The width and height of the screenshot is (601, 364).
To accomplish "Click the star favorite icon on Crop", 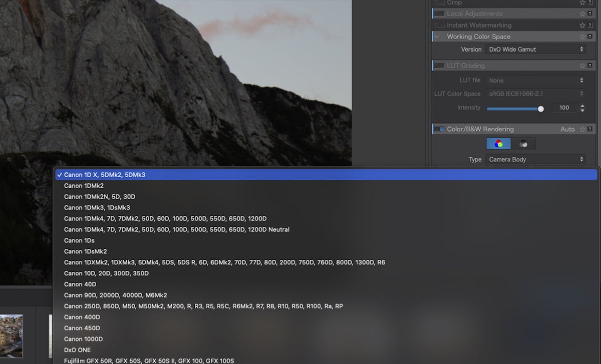I will point(581,3).
